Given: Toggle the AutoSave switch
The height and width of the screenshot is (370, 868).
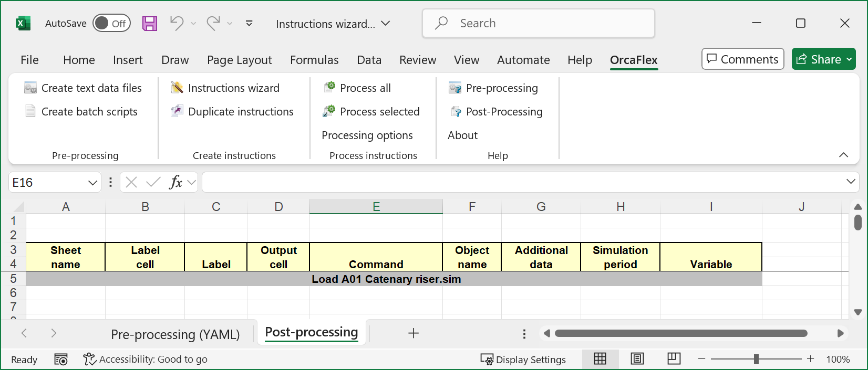Looking at the screenshot, I should pyautogui.click(x=111, y=24).
